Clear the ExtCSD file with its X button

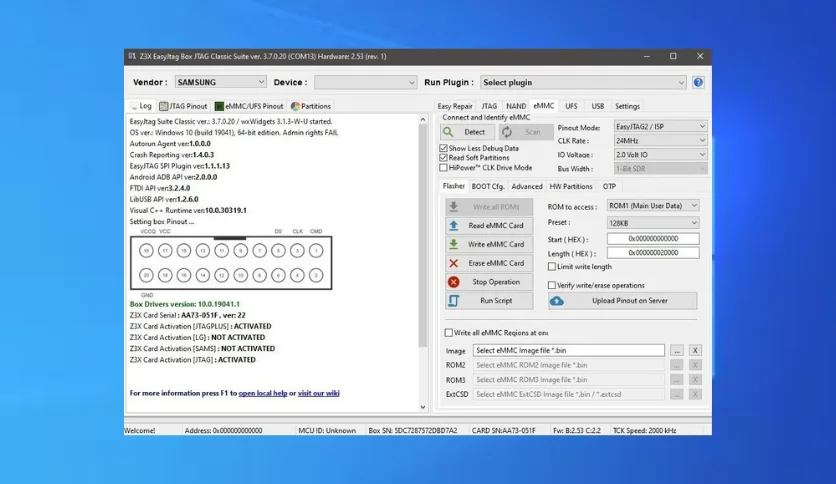point(695,394)
